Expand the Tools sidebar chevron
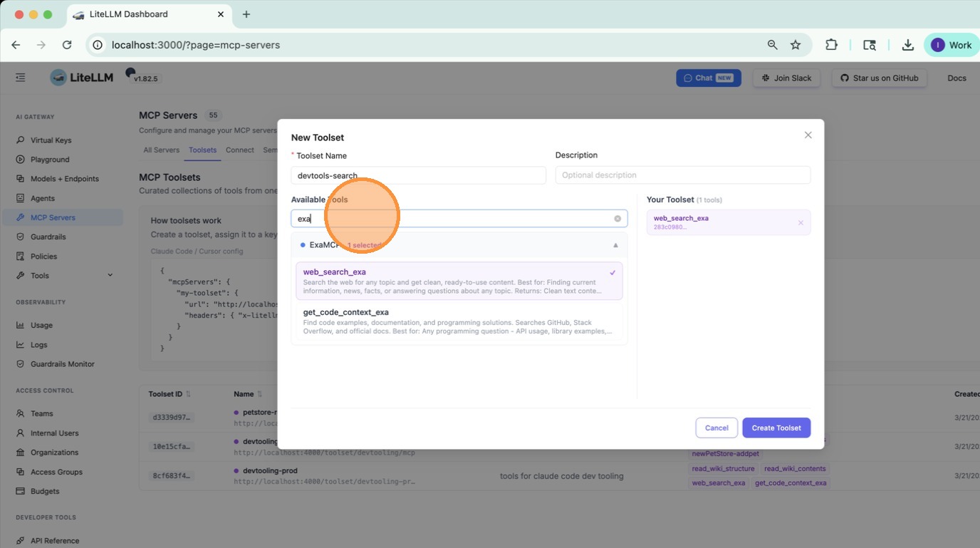The image size is (980, 548). (x=110, y=275)
